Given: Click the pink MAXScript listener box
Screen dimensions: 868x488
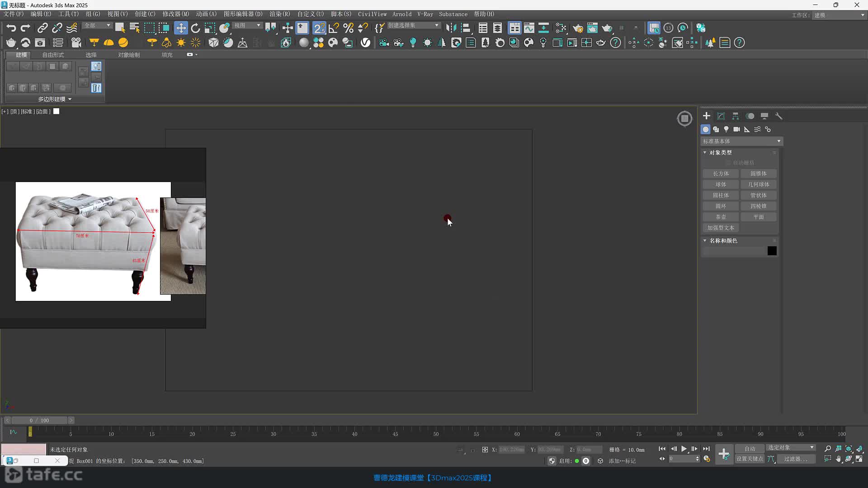Looking at the screenshot, I should (24, 449).
